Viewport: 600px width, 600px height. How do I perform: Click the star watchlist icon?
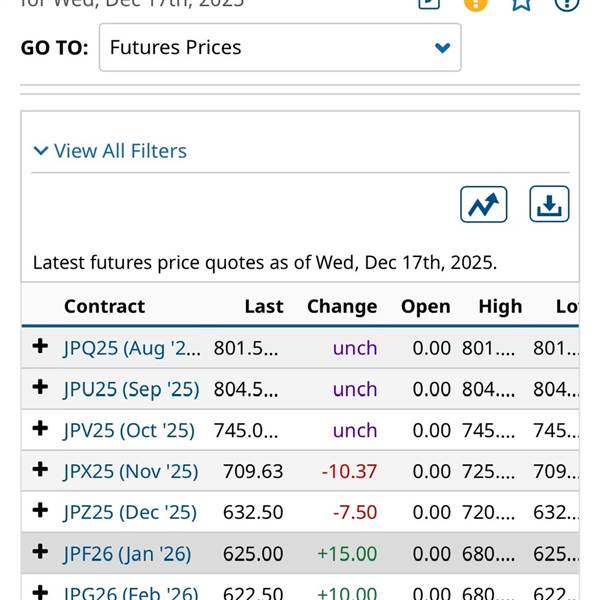click(x=521, y=3)
